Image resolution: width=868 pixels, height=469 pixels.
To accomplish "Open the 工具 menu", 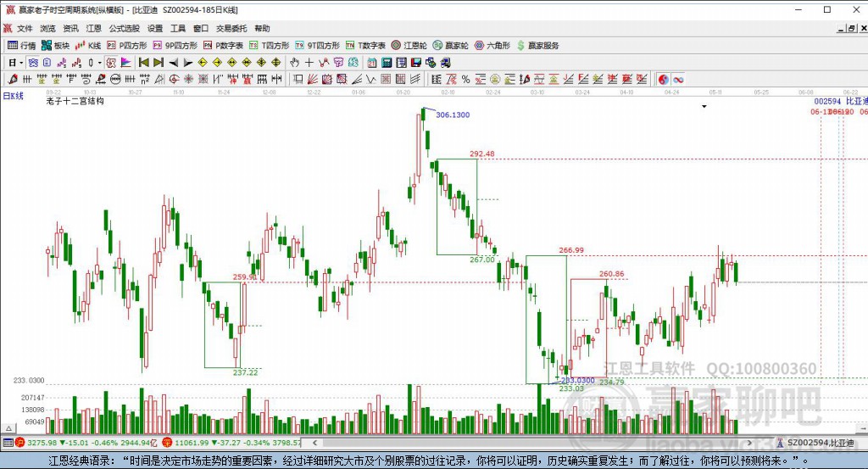I will click(178, 28).
